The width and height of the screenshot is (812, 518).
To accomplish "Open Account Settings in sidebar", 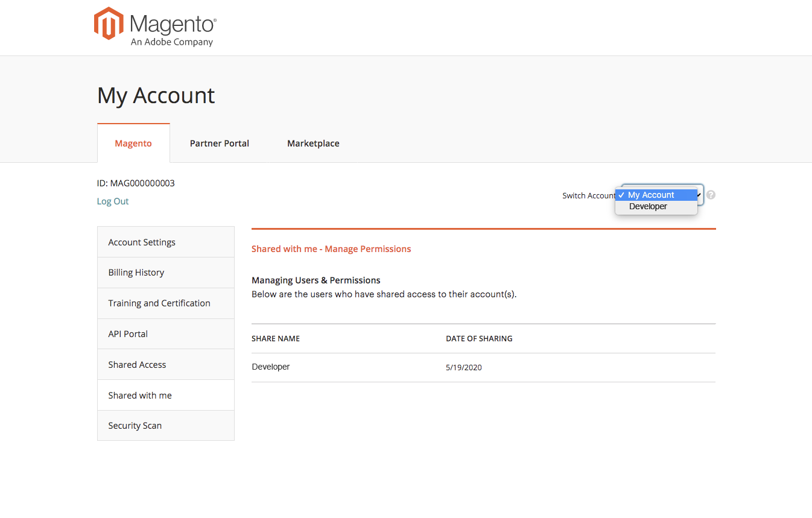I will coord(166,242).
